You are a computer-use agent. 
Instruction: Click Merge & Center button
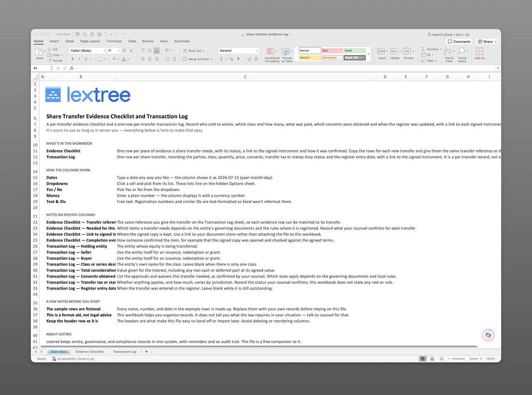click(198, 59)
